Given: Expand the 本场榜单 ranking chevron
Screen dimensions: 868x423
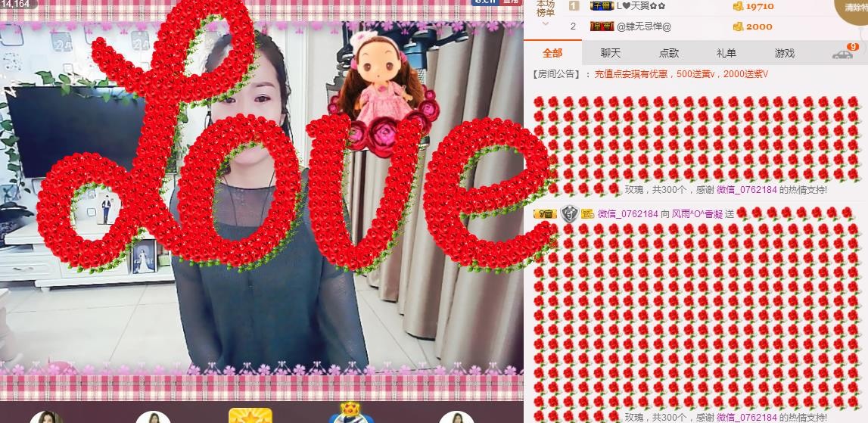Looking at the screenshot, I should [546, 24].
